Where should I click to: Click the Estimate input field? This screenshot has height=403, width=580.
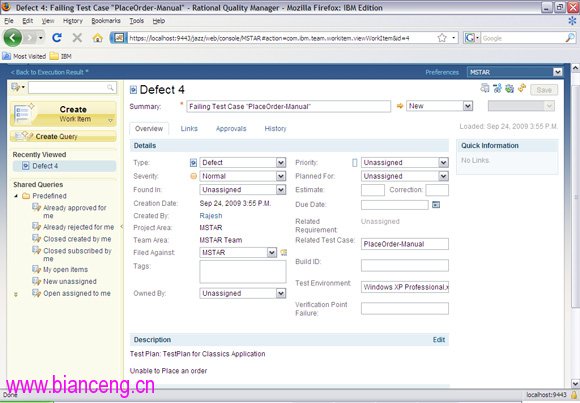pos(373,190)
